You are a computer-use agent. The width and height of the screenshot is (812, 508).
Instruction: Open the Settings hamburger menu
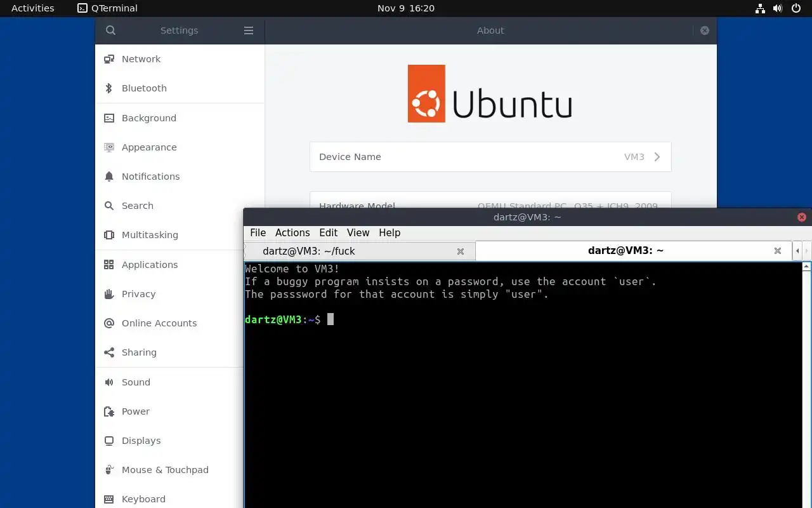pos(249,30)
